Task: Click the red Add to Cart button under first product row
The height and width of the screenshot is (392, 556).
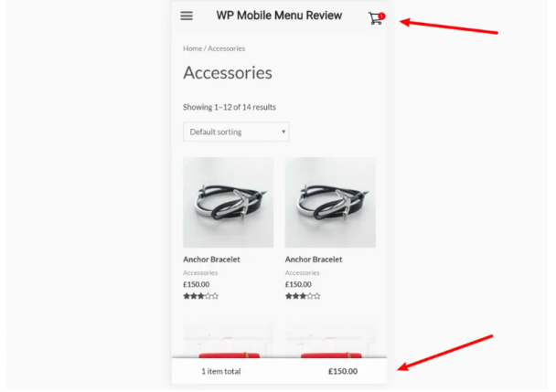Action: point(229,355)
